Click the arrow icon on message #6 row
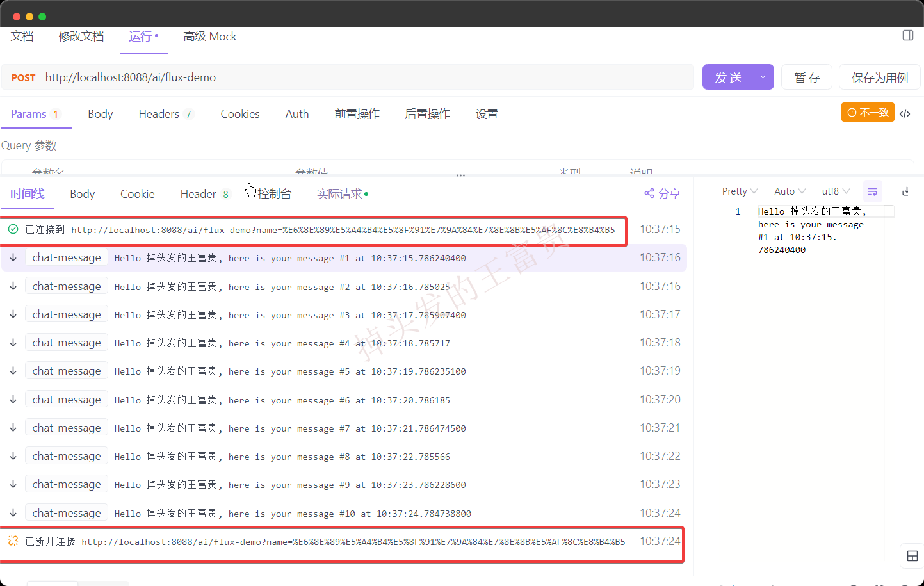The height and width of the screenshot is (586, 924). pyautogui.click(x=13, y=400)
